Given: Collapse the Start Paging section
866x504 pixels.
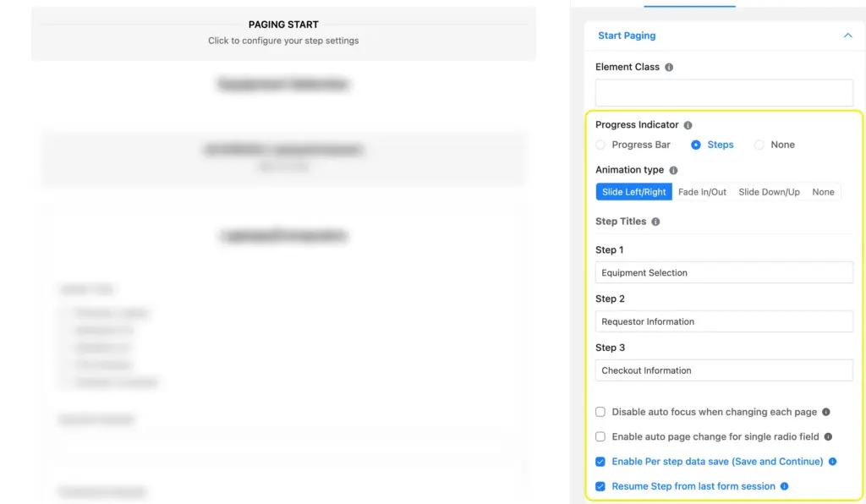Looking at the screenshot, I should (x=847, y=36).
